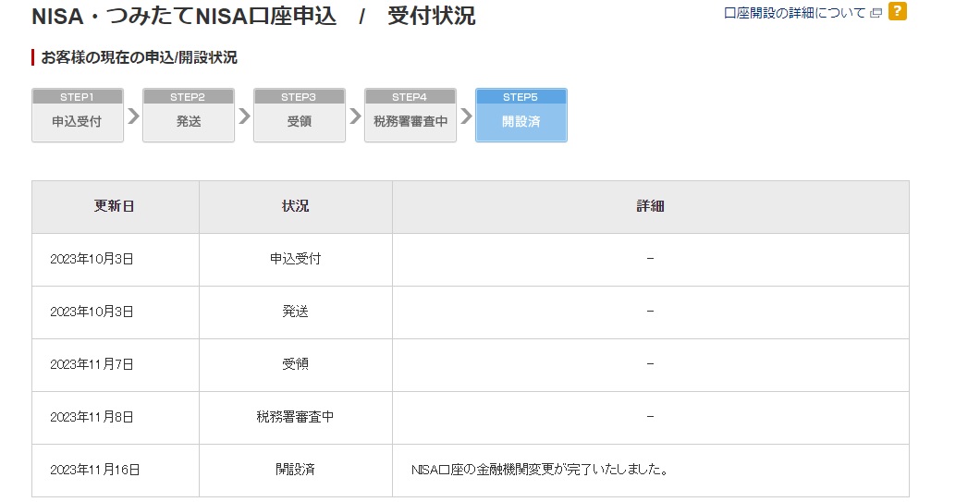Click the 更新日 column header
Screen dimensions: 980x502
click(x=115, y=207)
